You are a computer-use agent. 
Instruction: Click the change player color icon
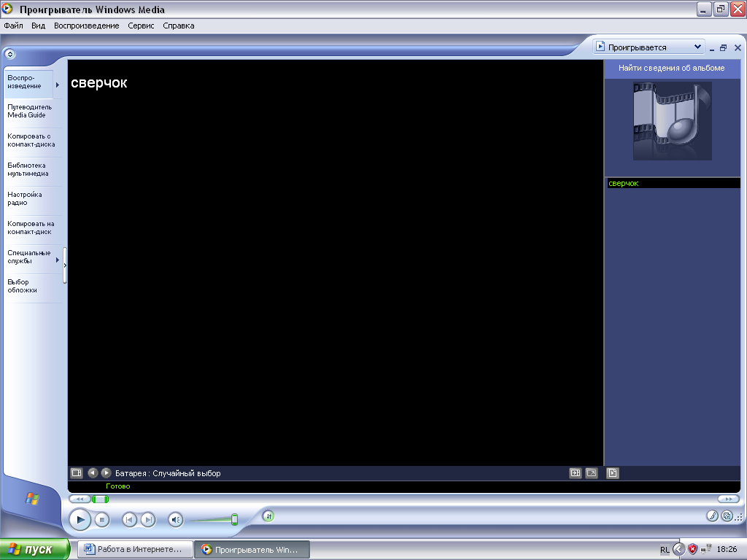pyautogui.click(x=712, y=516)
